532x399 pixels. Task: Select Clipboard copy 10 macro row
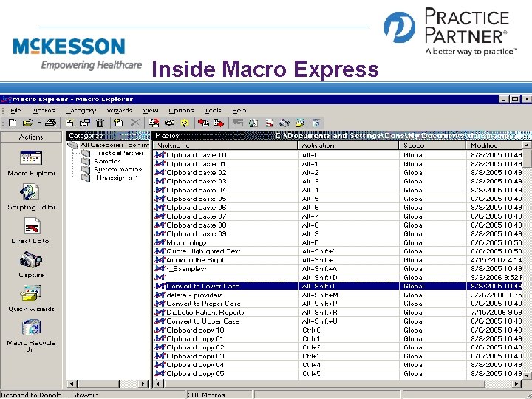(338, 330)
